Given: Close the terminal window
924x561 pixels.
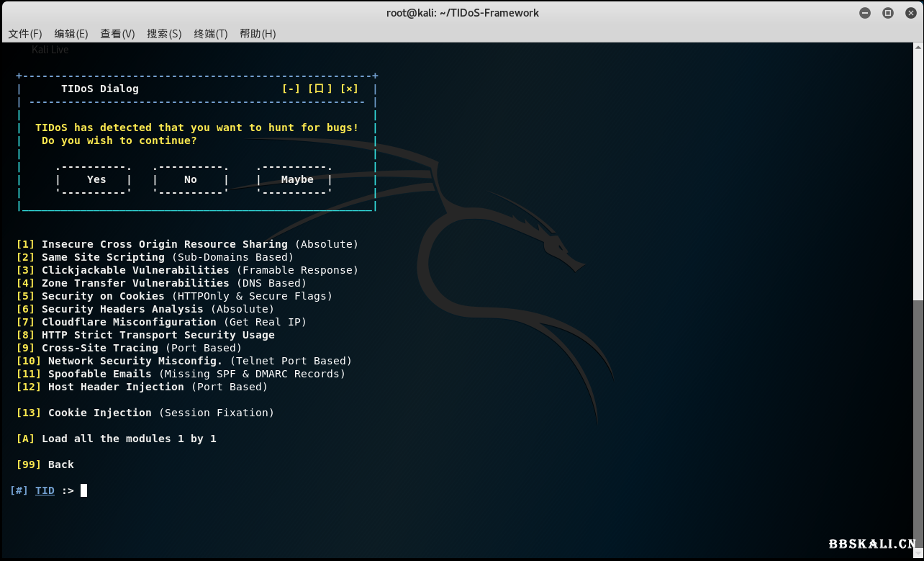Looking at the screenshot, I should tap(909, 13).
